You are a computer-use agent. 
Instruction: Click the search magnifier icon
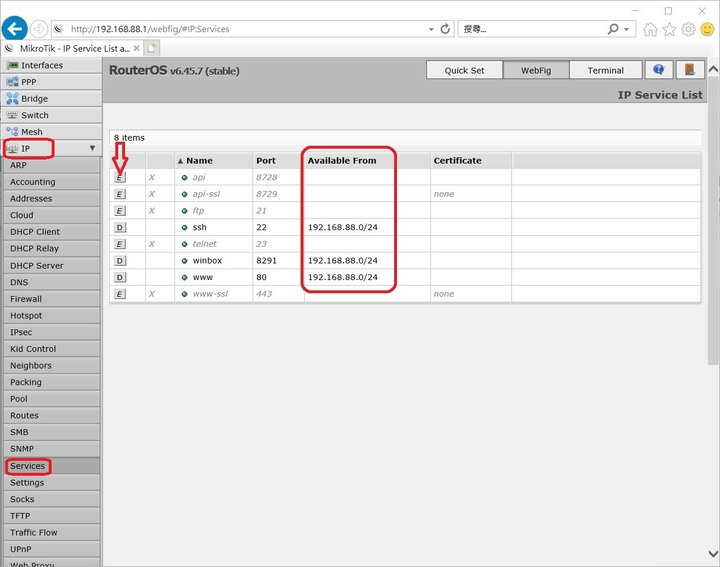613,29
